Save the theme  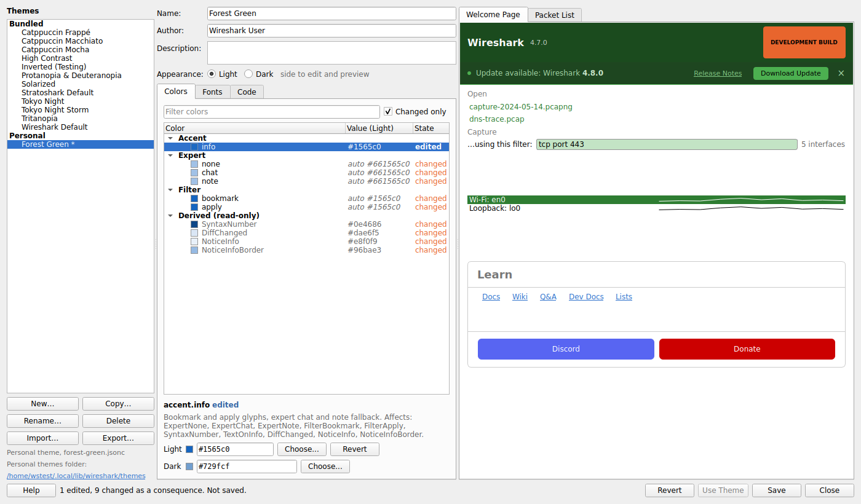pyautogui.click(x=777, y=490)
